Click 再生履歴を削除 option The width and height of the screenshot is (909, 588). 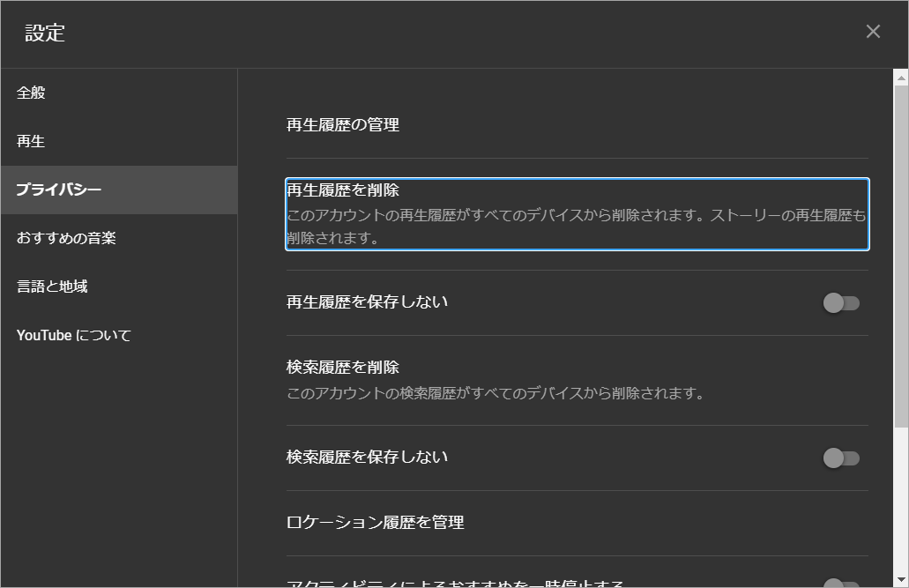tap(577, 214)
